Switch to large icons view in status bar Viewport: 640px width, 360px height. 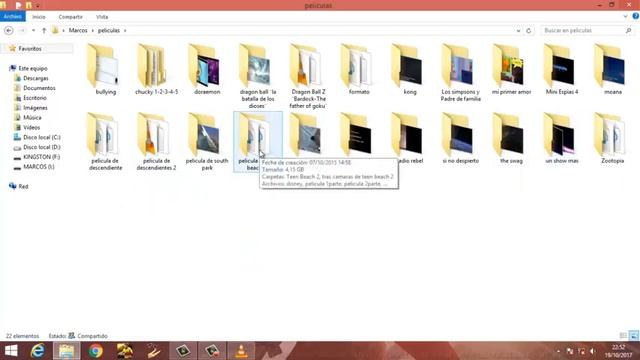pyautogui.click(x=633, y=336)
